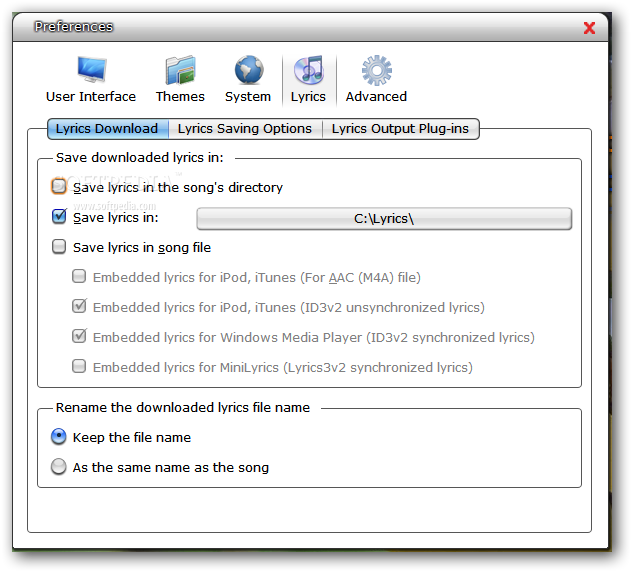Switch to the Lyrics Output Plug-ins tab
The width and height of the screenshot is (632, 572).
coord(400,129)
